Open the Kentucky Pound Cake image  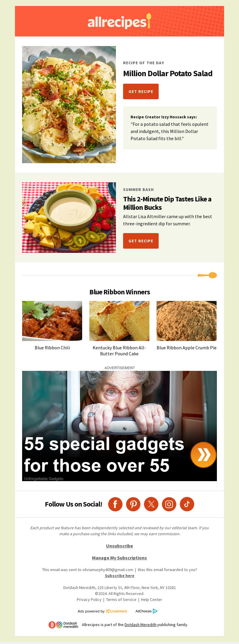[119, 321]
